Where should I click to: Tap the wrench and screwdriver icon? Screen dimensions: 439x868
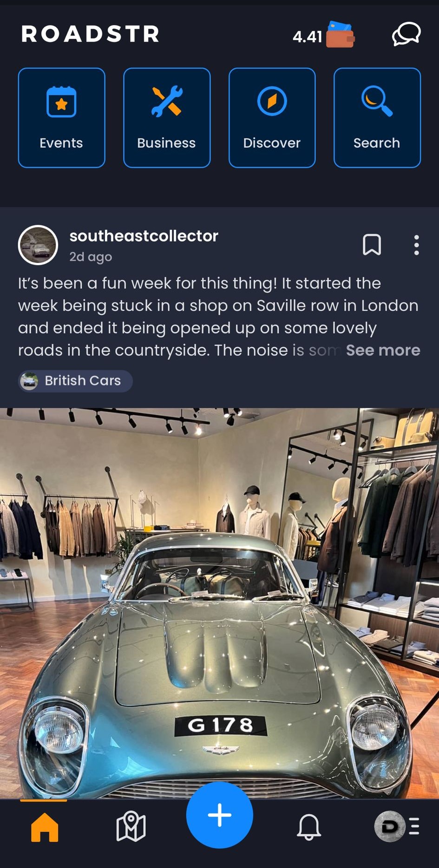pos(167,101)
